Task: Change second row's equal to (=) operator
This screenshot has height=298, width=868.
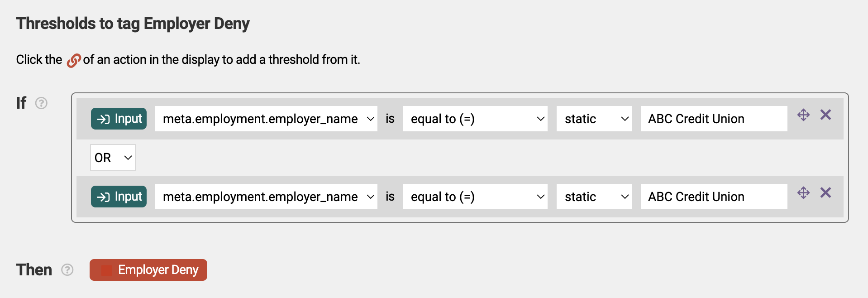Action: pos(475,197)
